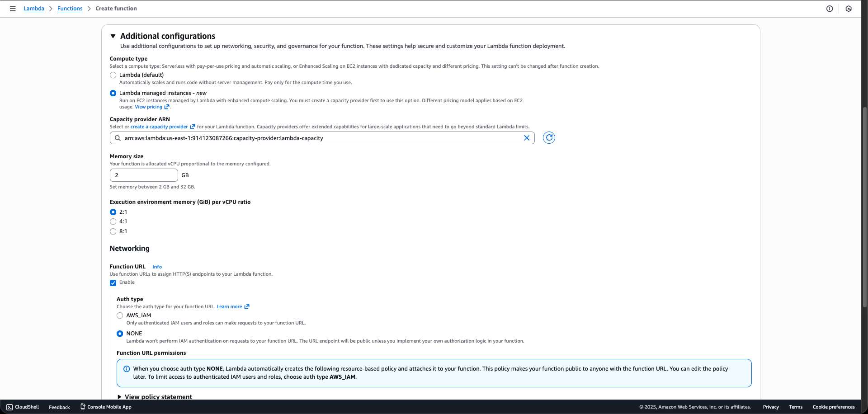Screen dimensions: 868x414
Task: Open the navigation sidebar hamburger menu
Action: [x=12, y=8]
